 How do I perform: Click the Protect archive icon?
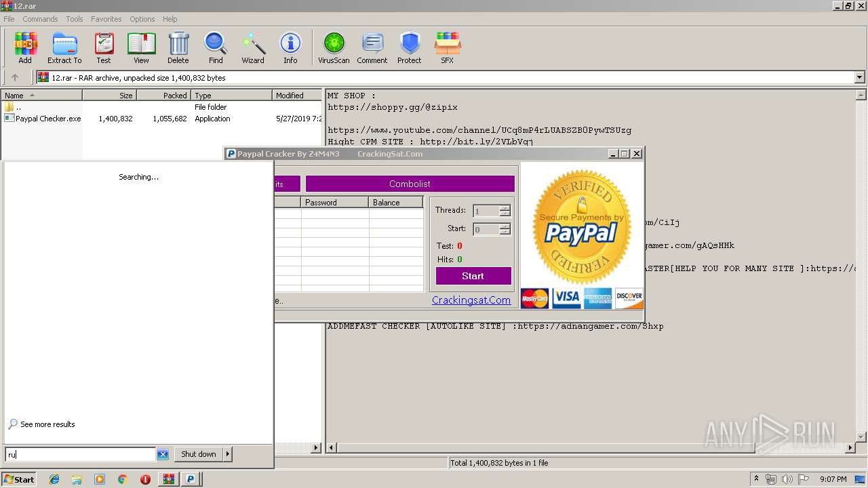click(410, 48)
